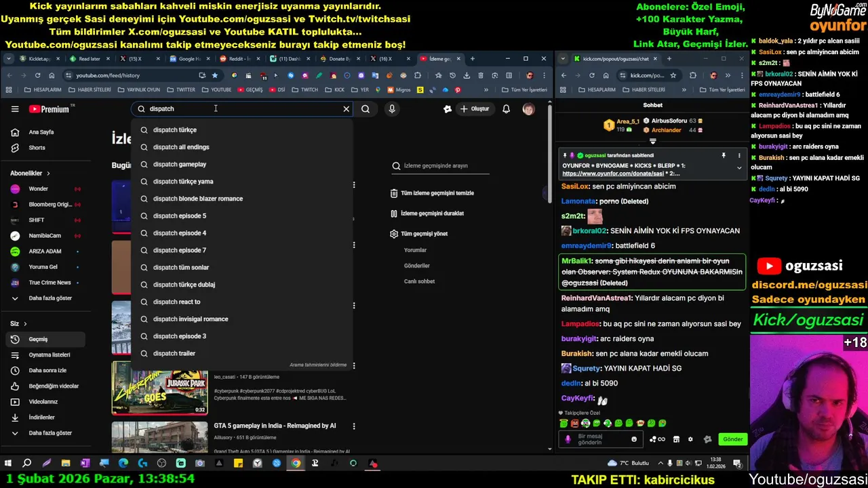Open pinned message three-dot menu in Kick chat
This screenshot has height=488, width=868.
coord(739,156)
